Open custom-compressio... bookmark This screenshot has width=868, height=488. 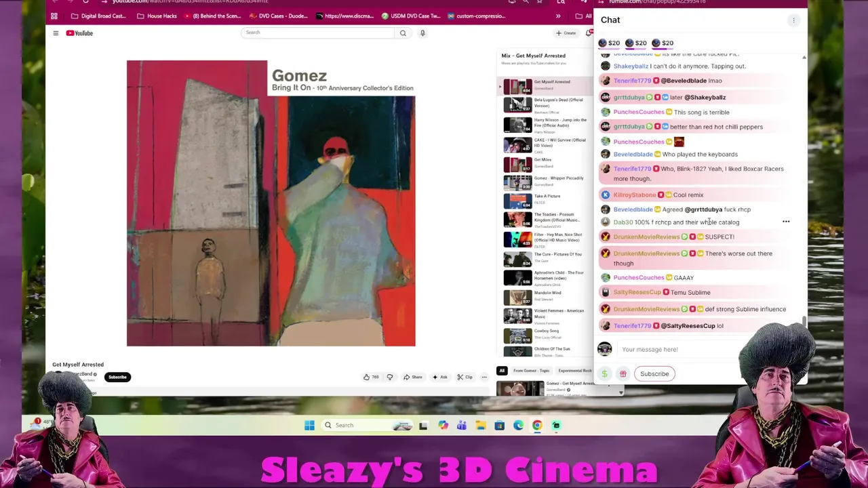tap(476, 16)
